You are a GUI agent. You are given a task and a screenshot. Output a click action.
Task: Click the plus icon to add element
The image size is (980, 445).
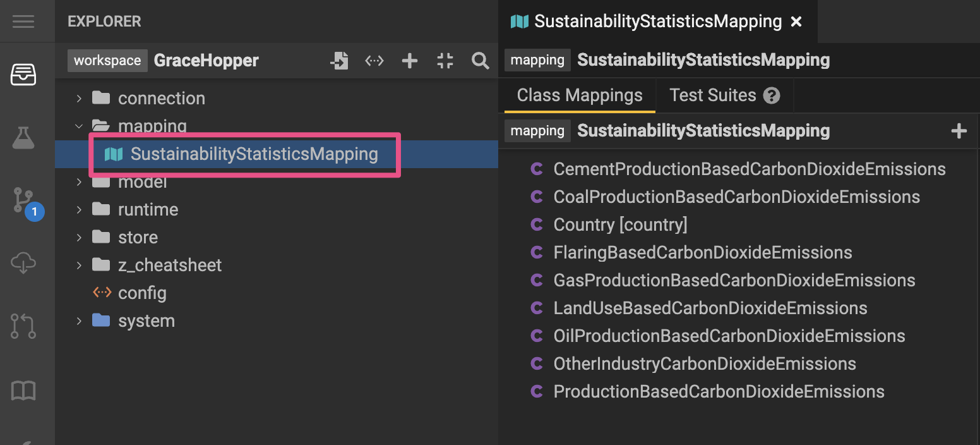pyautogui.click(x=410, y=61)
